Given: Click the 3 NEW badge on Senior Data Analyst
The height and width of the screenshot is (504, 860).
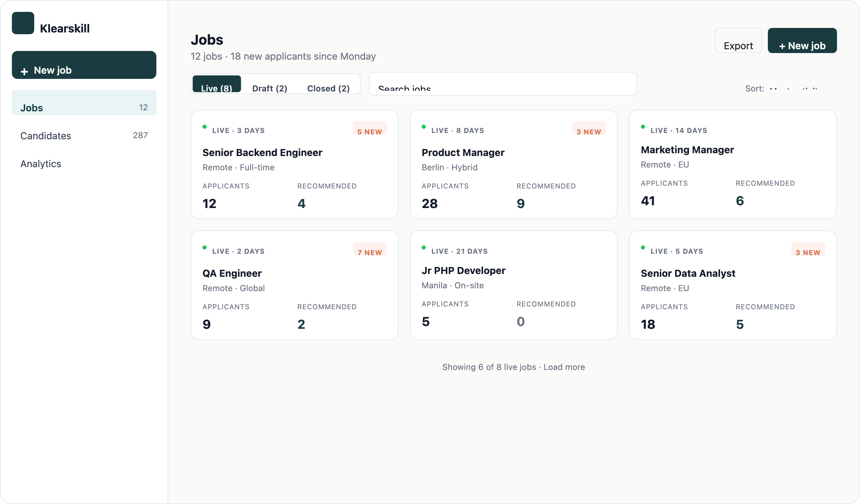Looking at the screenshot, I should pos(808,249).
